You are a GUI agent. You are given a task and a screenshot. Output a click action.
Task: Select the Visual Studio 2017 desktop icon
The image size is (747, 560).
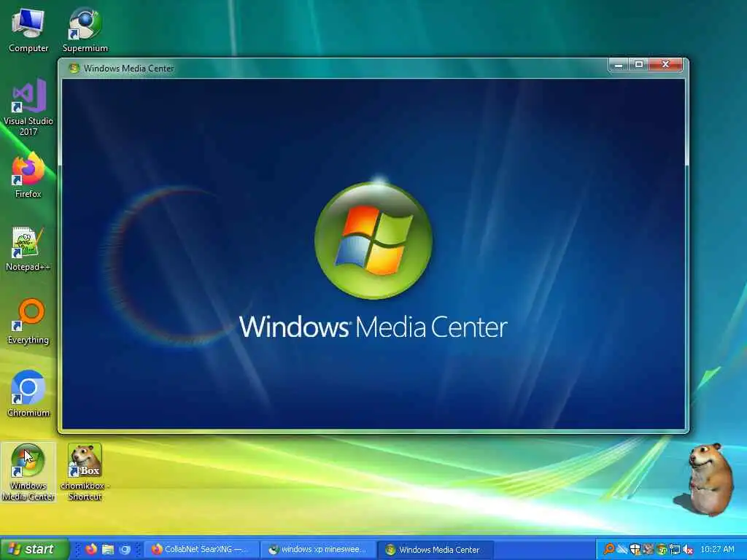(28, 108)
